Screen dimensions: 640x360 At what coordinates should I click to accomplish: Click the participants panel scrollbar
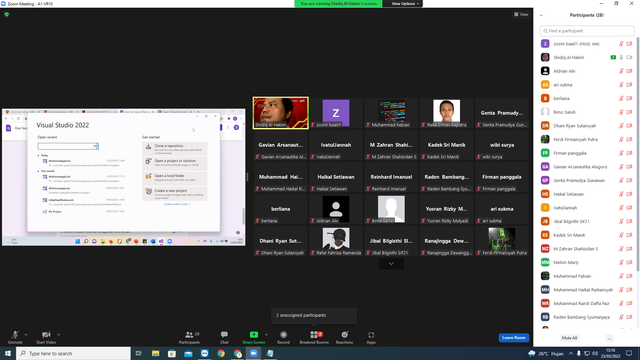(638, 155)
